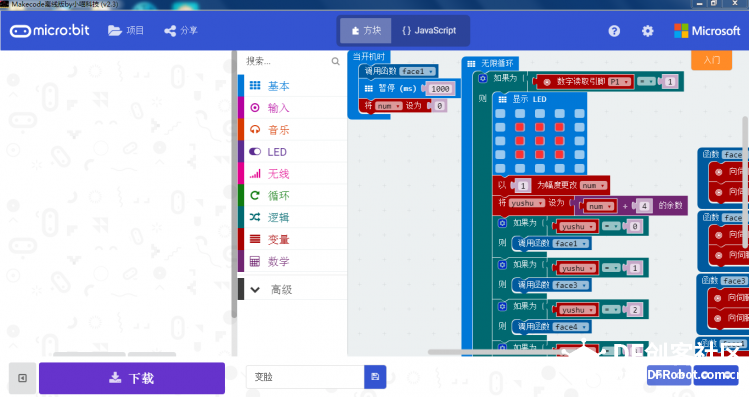Click the orange 入门 button
Image resolution: width=749 pixels, height=397 pixels.
pos(711,60)
